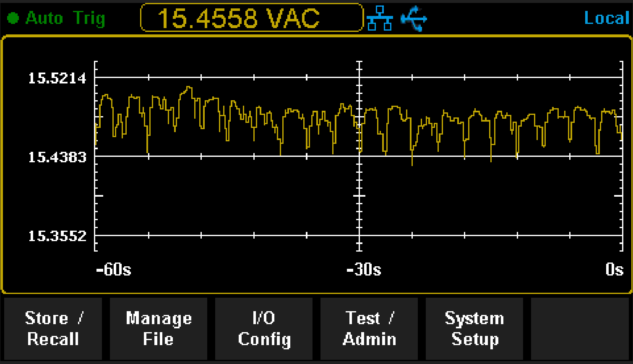
Task: Click the USB connection icon
Action: coord(413,18)
